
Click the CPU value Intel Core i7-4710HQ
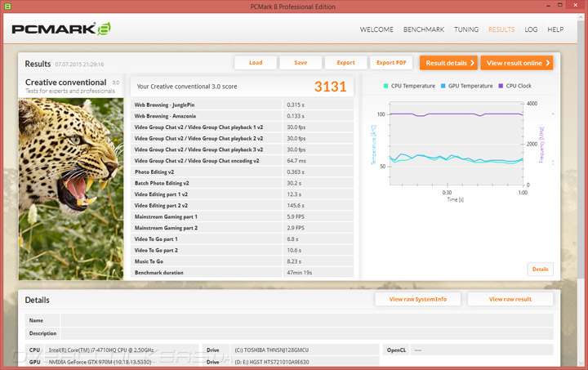[x=101, y=350]
